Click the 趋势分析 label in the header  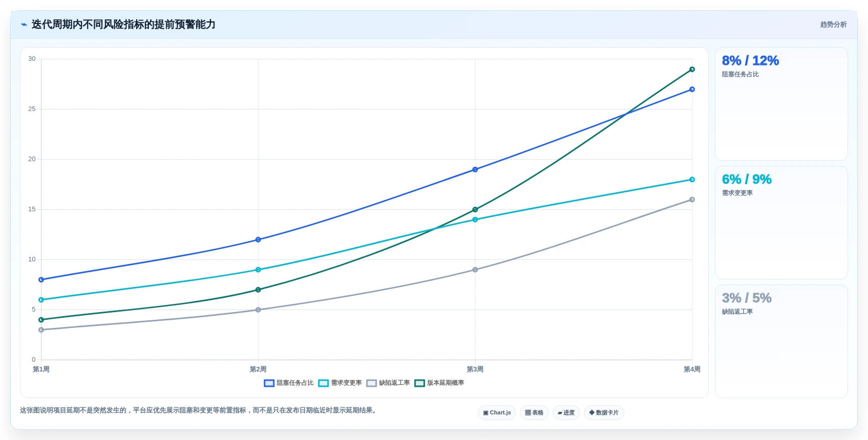(x=833, y=25)
